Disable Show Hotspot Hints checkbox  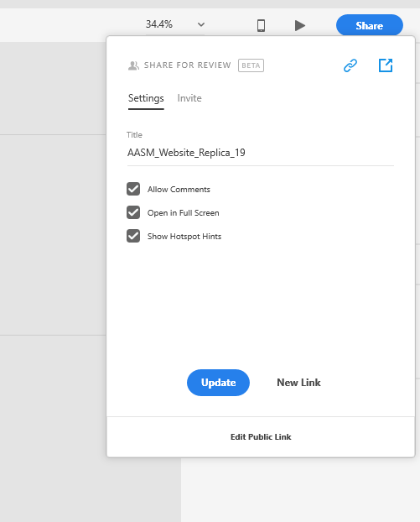[133, 236]
